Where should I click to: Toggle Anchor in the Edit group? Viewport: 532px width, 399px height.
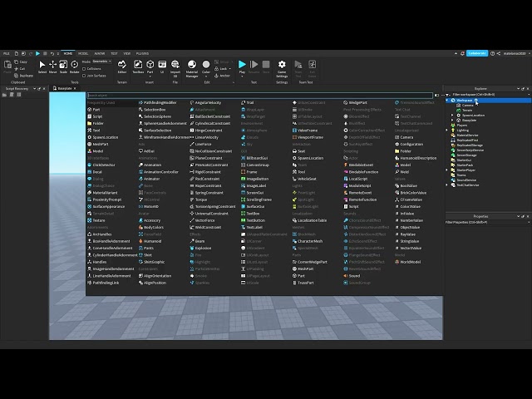pos(222,76)
